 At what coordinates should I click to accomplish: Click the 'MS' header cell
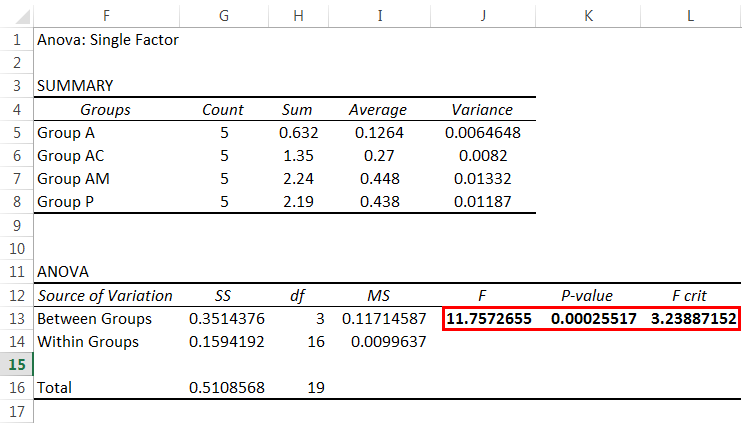379,296
